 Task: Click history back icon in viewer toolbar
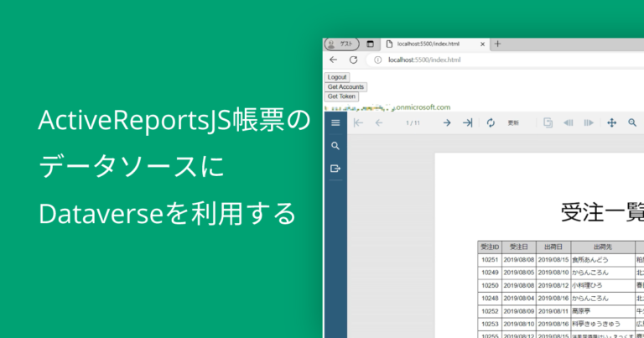pos(569,122)
